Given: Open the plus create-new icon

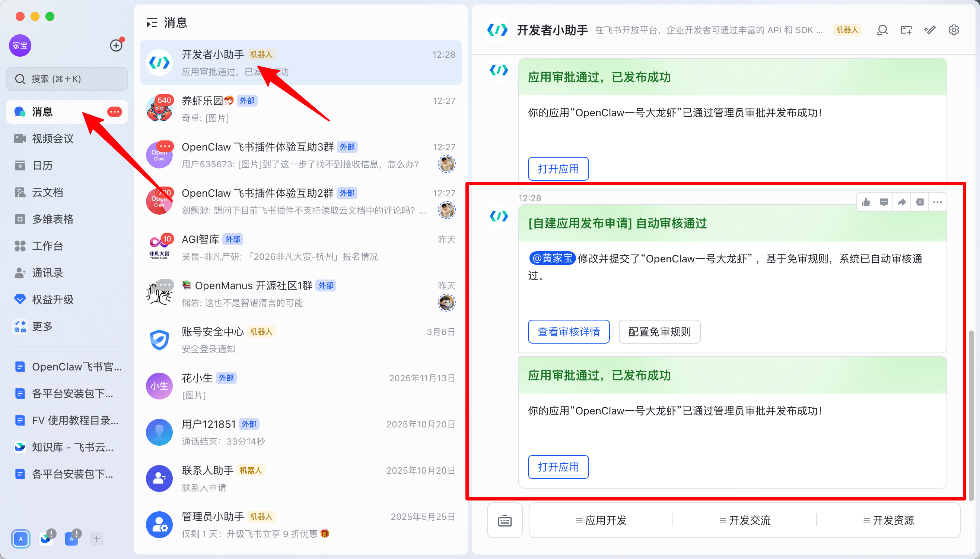Looking at the screenshot, I should click(116, 45).
